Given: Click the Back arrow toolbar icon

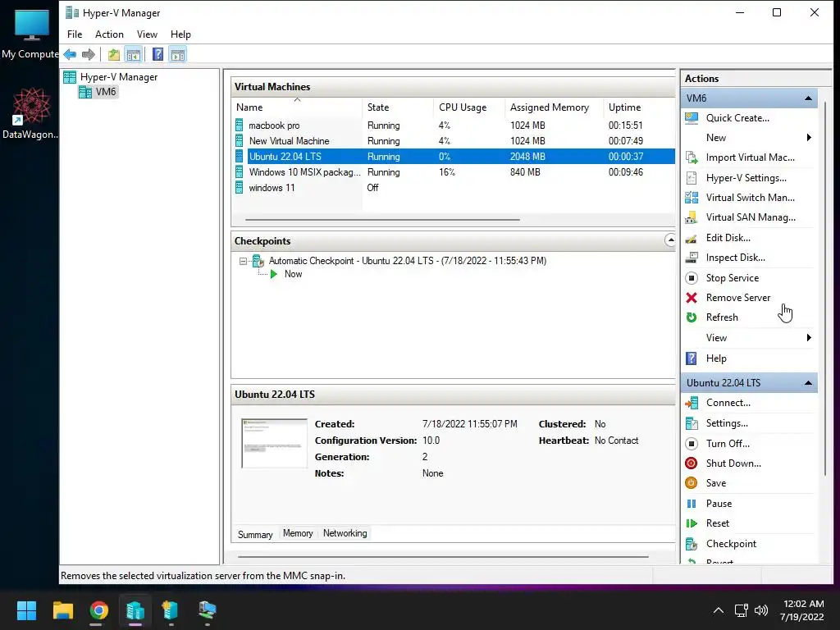Looking at the screenshot, I should point(70,54).
